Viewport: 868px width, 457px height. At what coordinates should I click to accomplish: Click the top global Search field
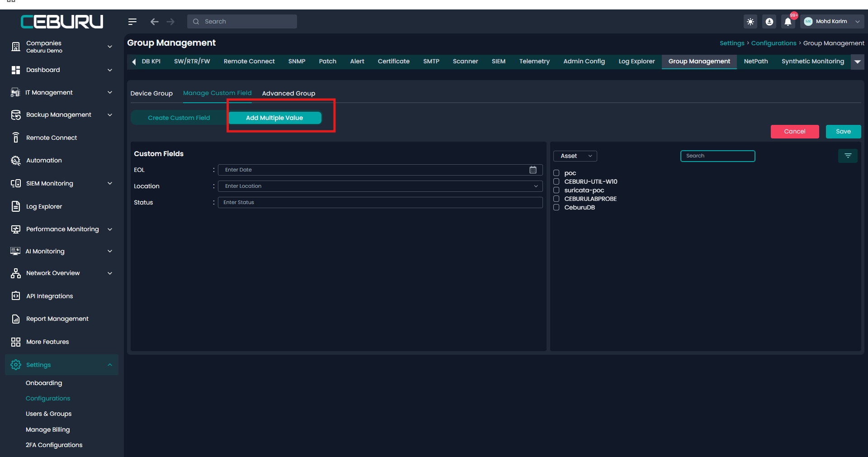click(x=242, y=22)
